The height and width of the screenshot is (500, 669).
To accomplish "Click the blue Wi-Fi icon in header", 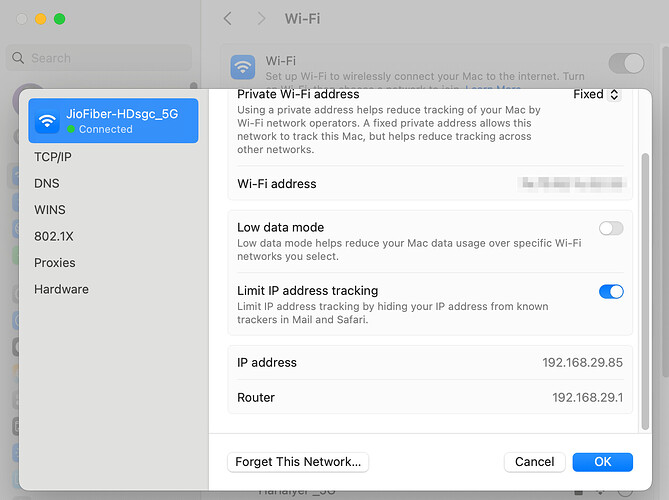I will click(x=243, y=67).
